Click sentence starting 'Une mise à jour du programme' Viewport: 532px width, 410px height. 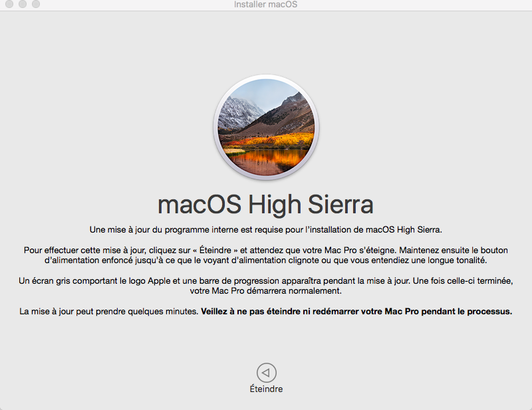(265, 230)
